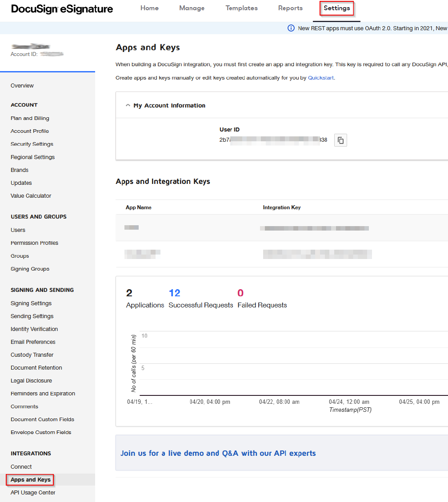The width and height of the screenshot is (448, 502).
Task: Click the Failed Requests count on the usage chart
Action: (x=240, y=293)
